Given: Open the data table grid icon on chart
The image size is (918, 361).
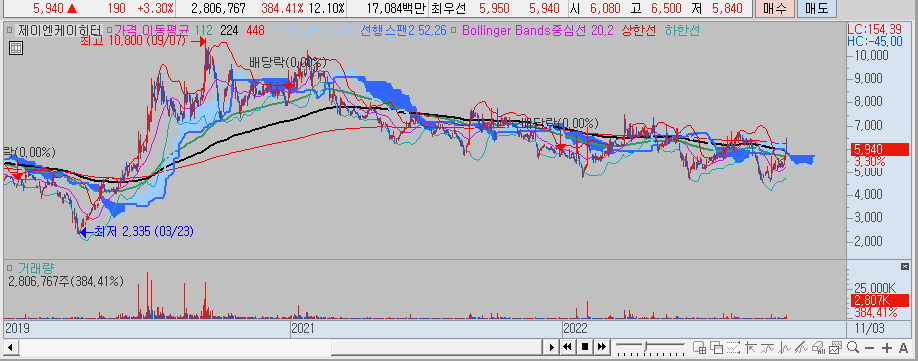Looking at the screenshot, I should pos(16,49).
